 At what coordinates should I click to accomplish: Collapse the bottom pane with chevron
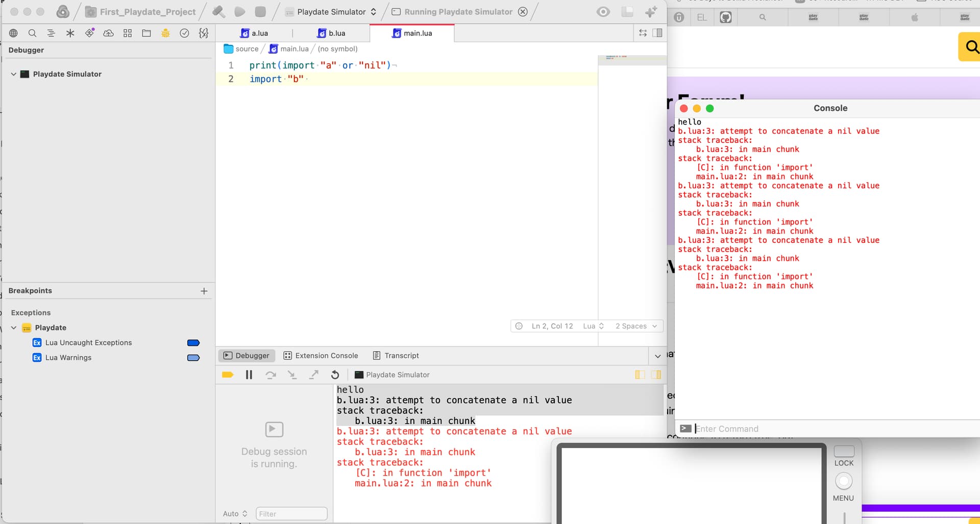[x=657, y=356]
